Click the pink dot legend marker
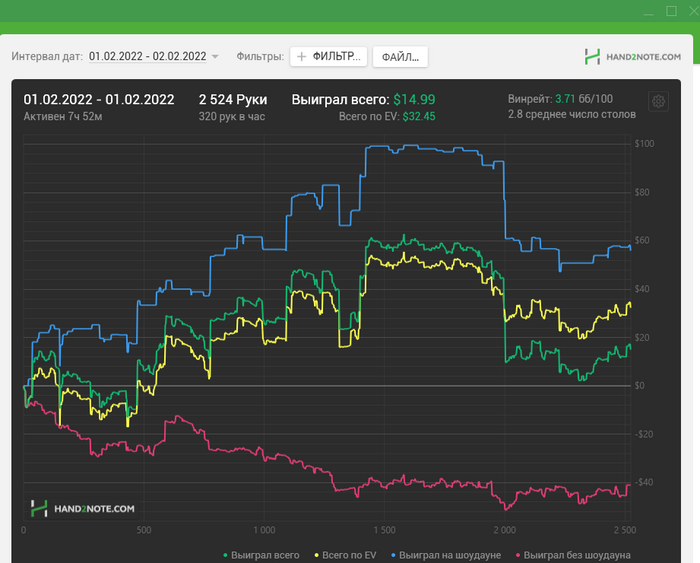The width and height of the screenshot is (700, 563). pos(518,555)
